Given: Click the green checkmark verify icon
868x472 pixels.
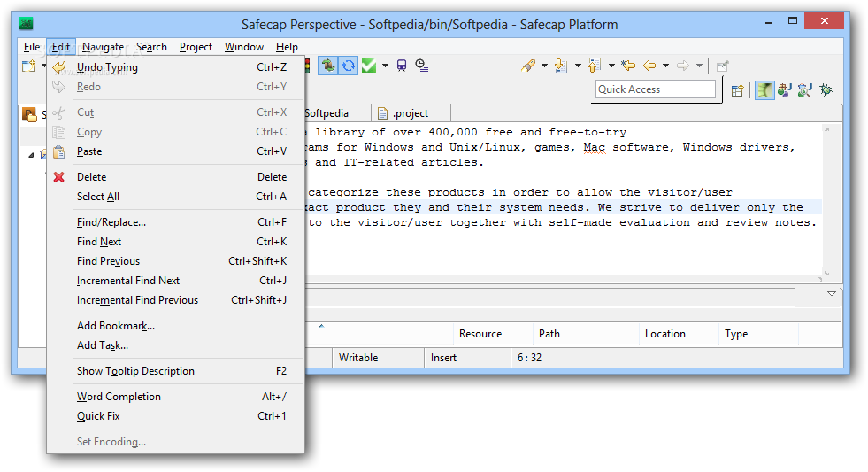Looking at the screenshot, I should pos(369,66).
